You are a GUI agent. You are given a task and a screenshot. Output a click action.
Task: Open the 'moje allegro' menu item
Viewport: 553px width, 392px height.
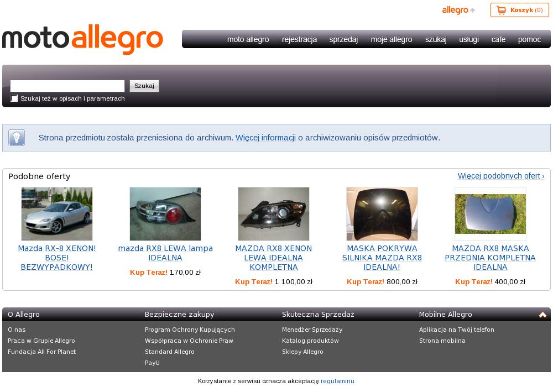pyautogui.click(x=392, y=39)
